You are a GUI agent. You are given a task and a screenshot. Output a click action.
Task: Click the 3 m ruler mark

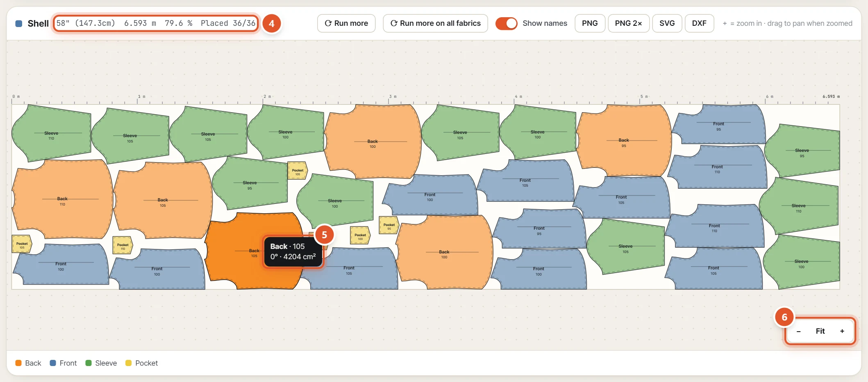click(x=393, y=97)
